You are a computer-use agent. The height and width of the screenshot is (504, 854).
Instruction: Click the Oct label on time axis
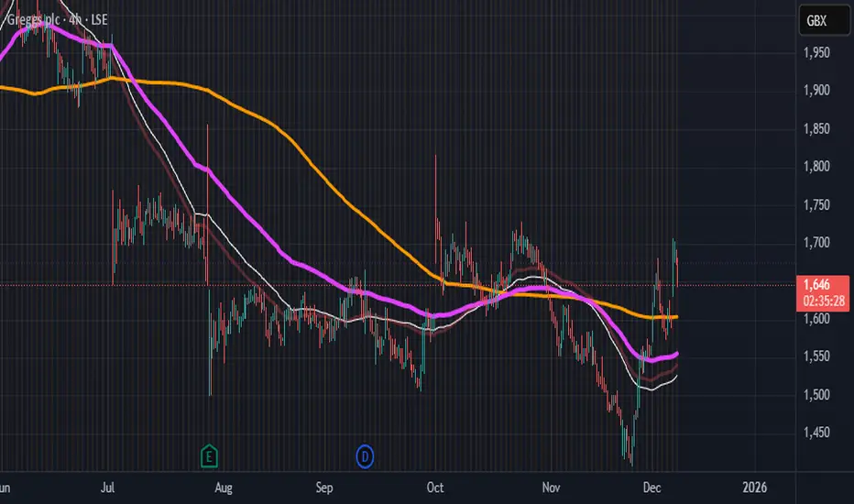(434, 488)
